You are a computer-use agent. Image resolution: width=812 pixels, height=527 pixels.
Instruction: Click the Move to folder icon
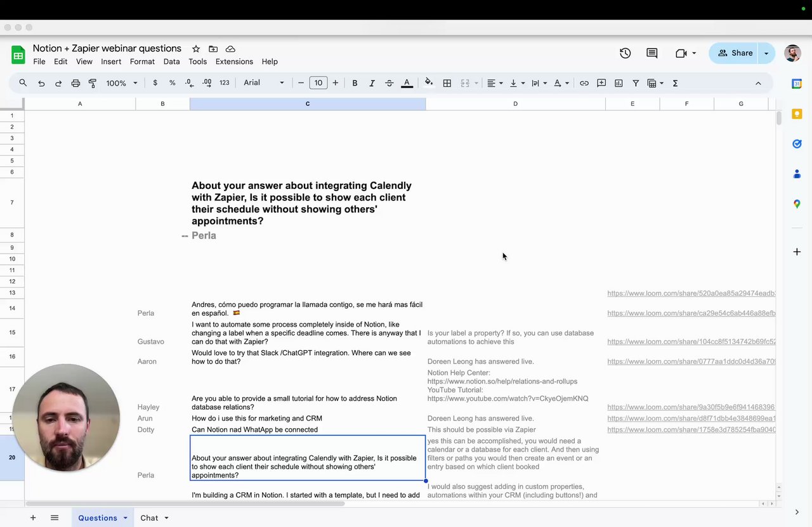click(x=213, y=49)
